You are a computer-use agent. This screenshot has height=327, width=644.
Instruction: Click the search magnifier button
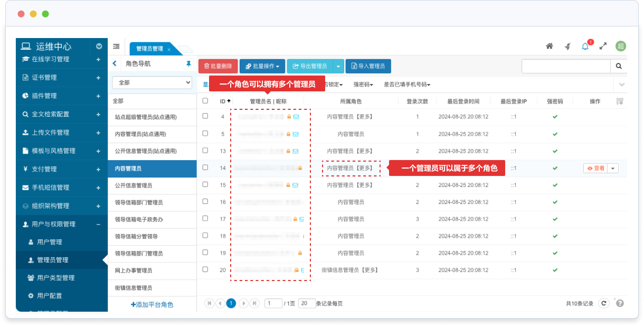click(619, 66)
